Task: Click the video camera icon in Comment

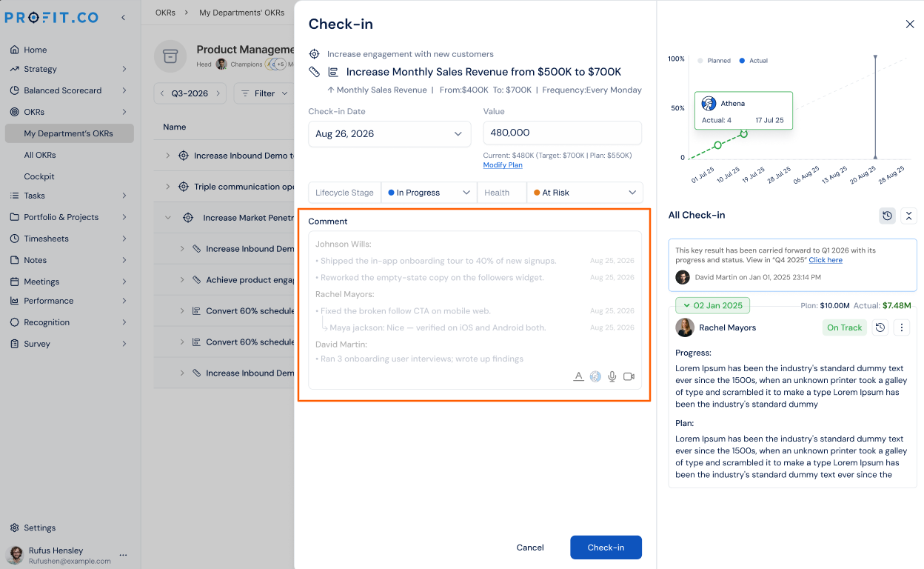Action: point(629,376)
